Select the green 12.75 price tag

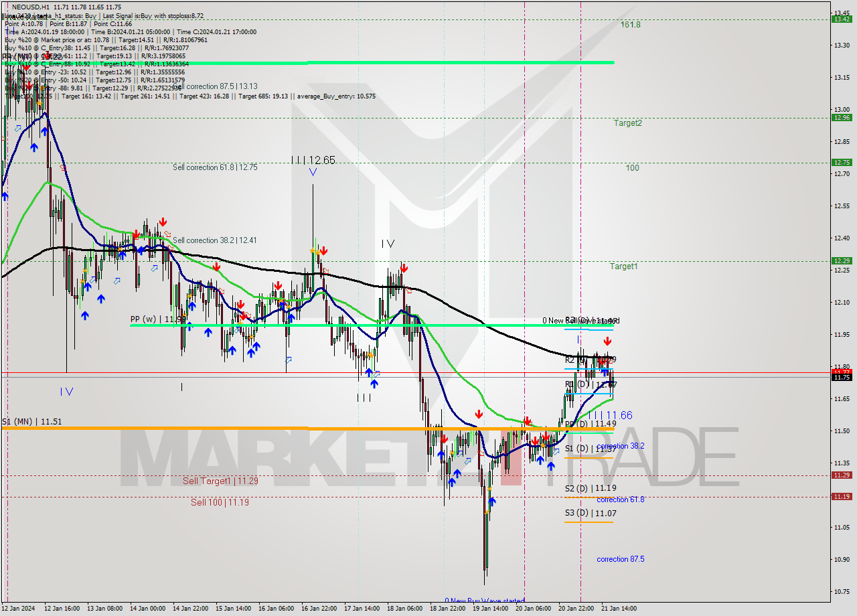pos(841,162)
